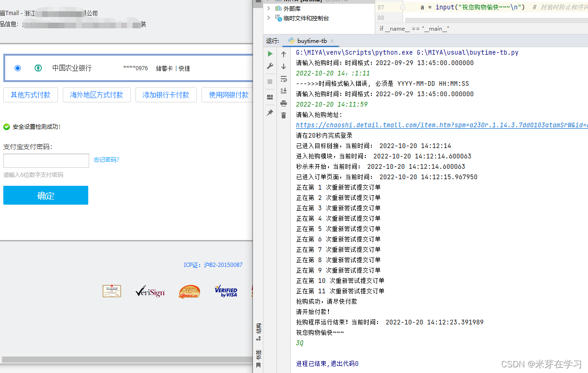Click the 确定 payment confirm button

46,195
